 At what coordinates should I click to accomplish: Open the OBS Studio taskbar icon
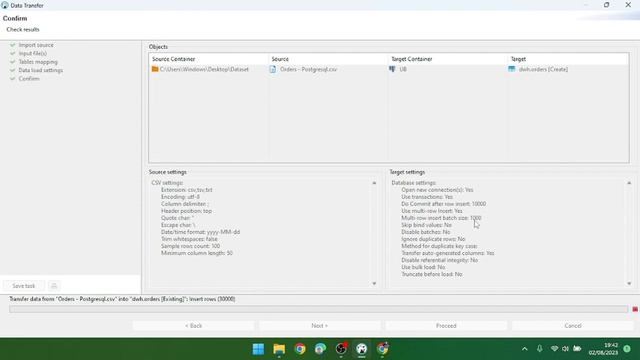coord(341,349)
